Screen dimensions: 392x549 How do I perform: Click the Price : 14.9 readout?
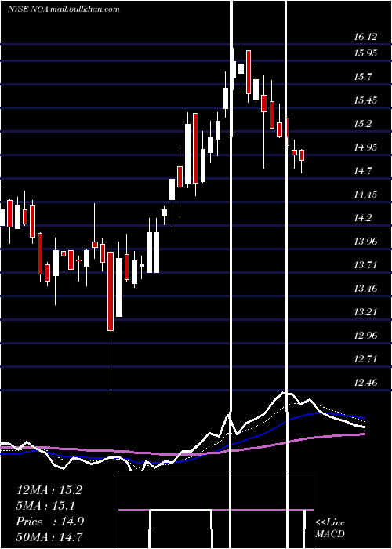point(50,522)
